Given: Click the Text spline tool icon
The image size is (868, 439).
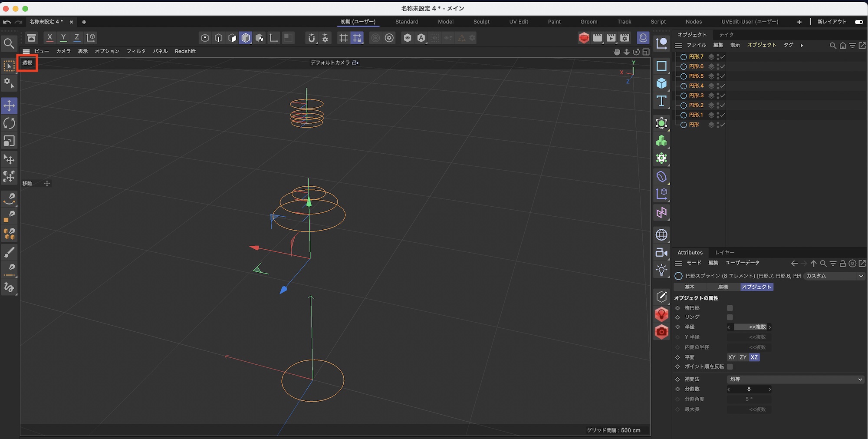Looking at the screenshot, I should point(661,101).
